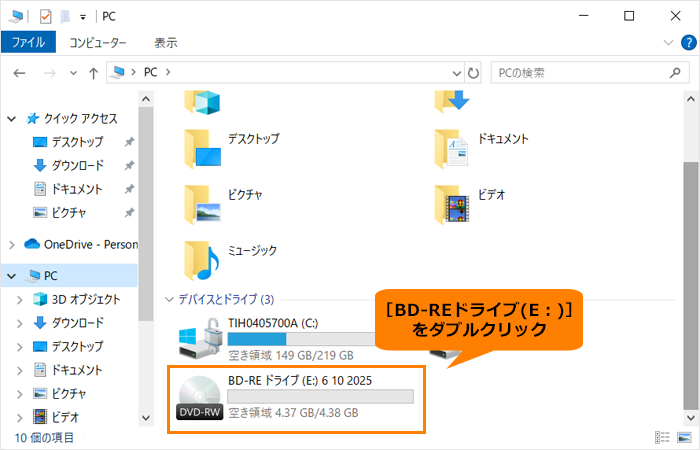This screenshot has height=450, width=700.
Task: Click the properties checkmark icon in title bar
Action: click(x=46, y=17)
